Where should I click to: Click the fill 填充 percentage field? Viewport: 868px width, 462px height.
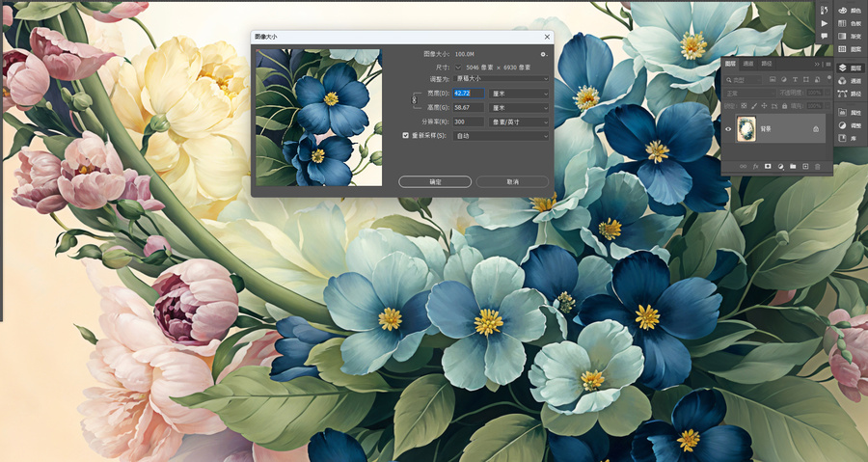[x=814, y=106]
